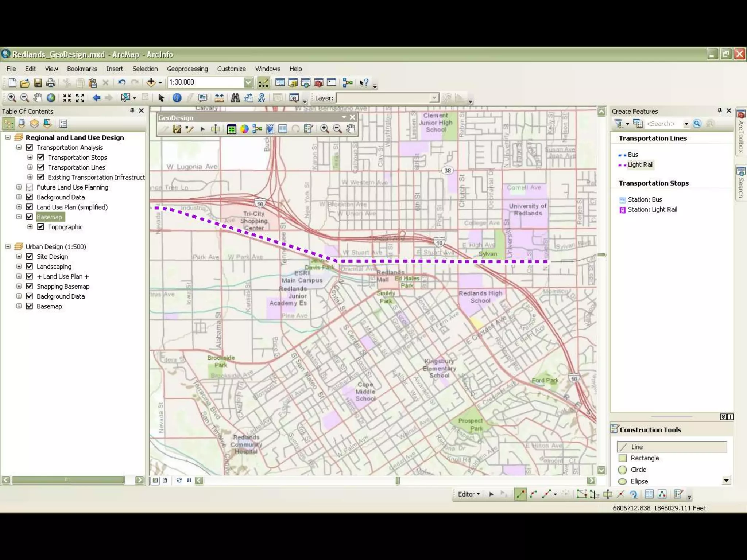Open the map scale dropdown
747x560 pixels.
(248, 82)
